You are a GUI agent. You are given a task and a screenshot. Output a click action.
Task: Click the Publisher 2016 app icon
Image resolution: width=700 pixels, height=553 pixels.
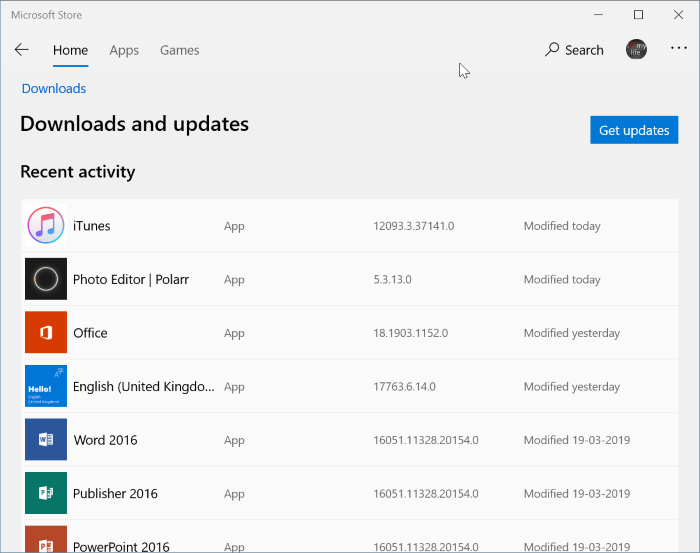click(46, 493)
